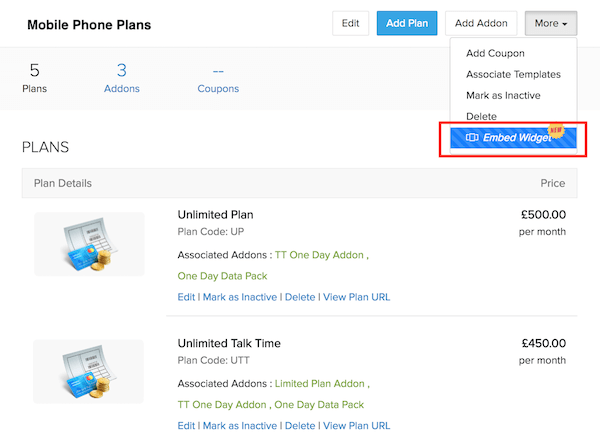Screen dimensions: 600x438
Task: Click the Embed Widget icon in menu
Action: click(472, 137)
